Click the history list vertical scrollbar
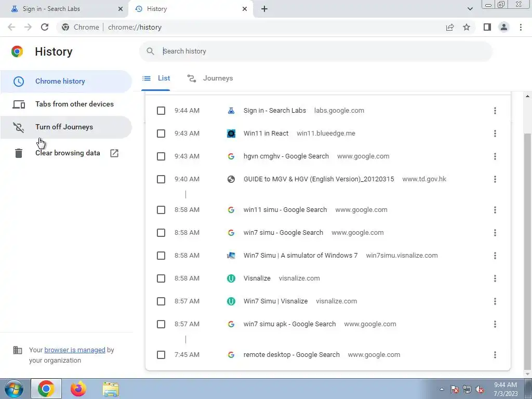532x399 pixels. (528, 251)
